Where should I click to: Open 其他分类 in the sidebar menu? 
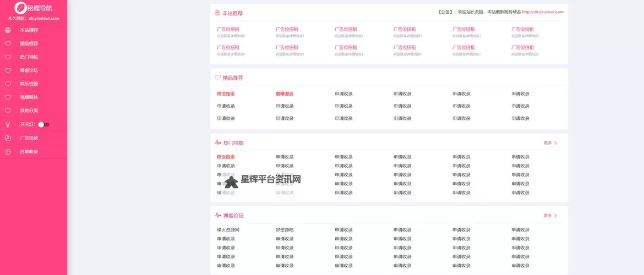pyautogui.click(x=29, y=111)
